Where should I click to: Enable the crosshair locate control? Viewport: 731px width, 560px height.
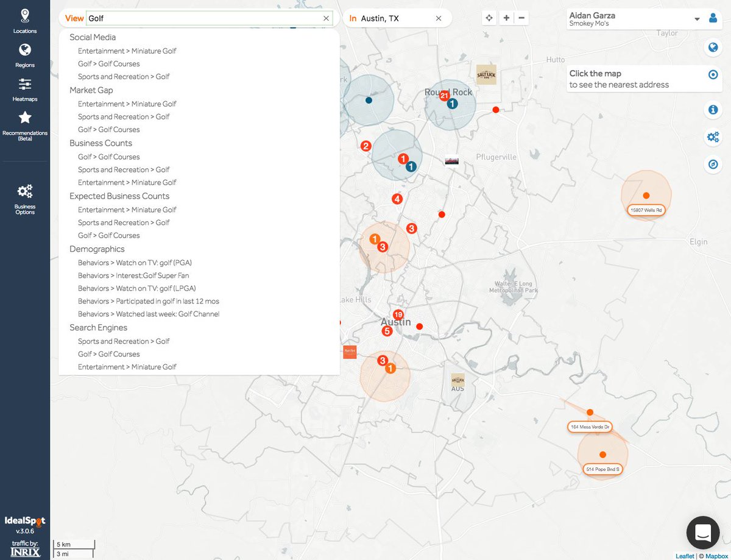click(489, 18)
